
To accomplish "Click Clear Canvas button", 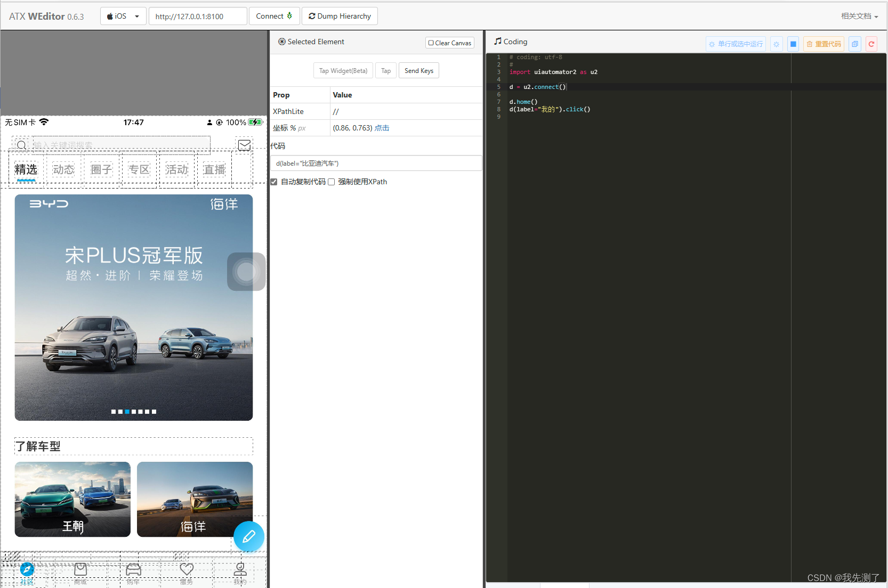I will pos(450,43).
